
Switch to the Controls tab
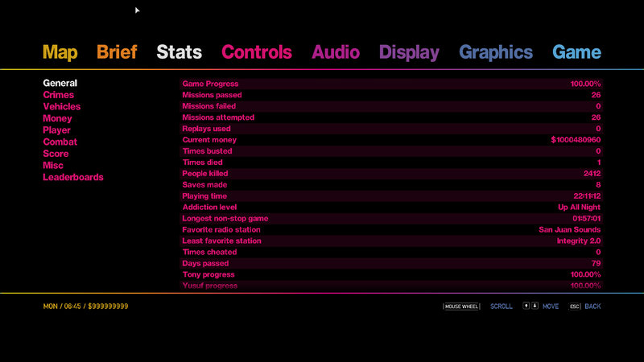[x=257, y=52]
